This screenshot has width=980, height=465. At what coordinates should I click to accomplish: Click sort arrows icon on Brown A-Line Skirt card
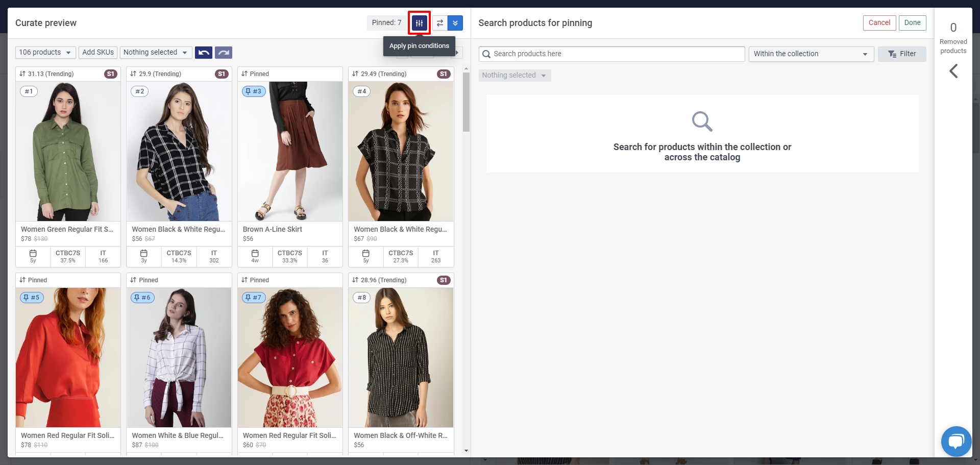coord(244,74)
